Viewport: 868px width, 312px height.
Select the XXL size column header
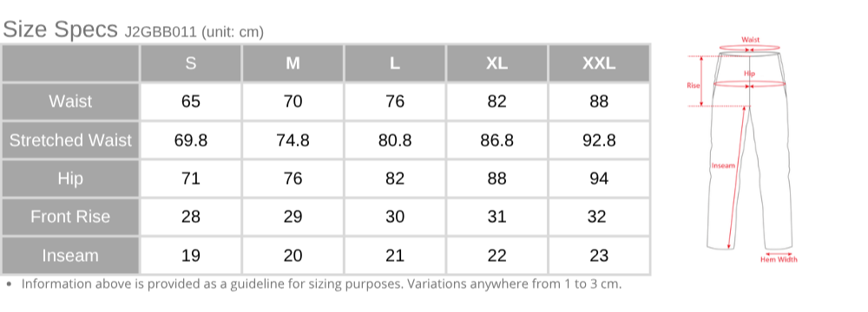(599, 63)
